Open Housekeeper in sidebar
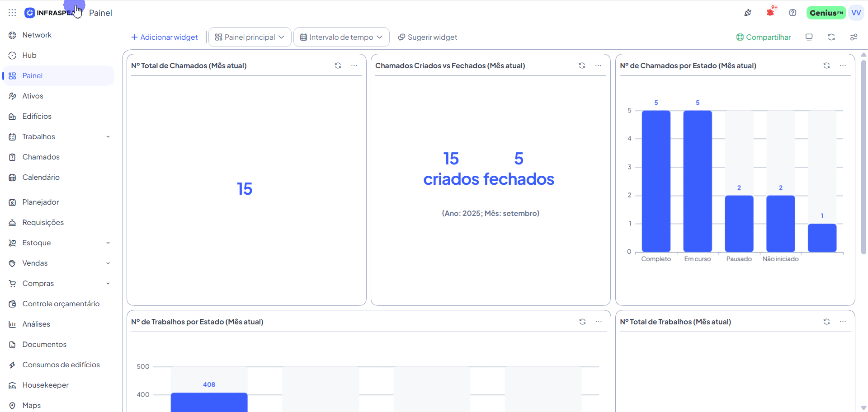This screenshot has height=412, width=868. 58,385
